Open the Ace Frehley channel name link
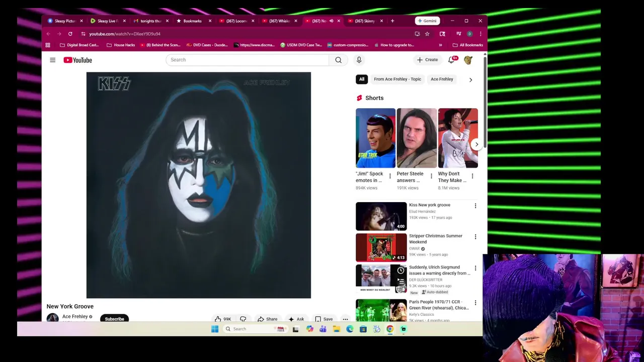Viewport: 644px width, 362px height. [x=75, y=317]
